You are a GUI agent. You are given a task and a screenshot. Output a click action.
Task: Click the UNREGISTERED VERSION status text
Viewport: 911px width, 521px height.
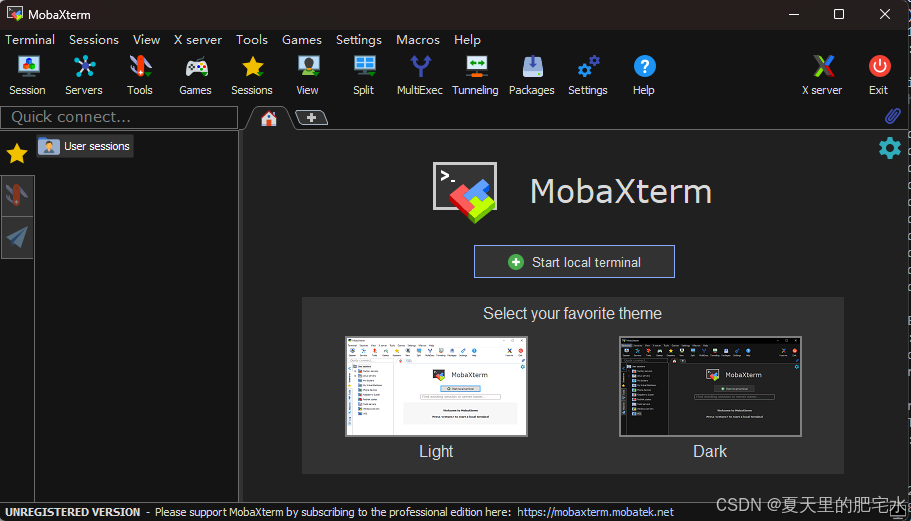(73, 512)
